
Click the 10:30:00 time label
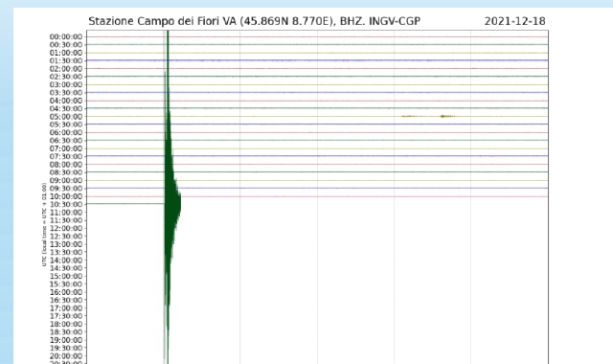click(66, 204)
